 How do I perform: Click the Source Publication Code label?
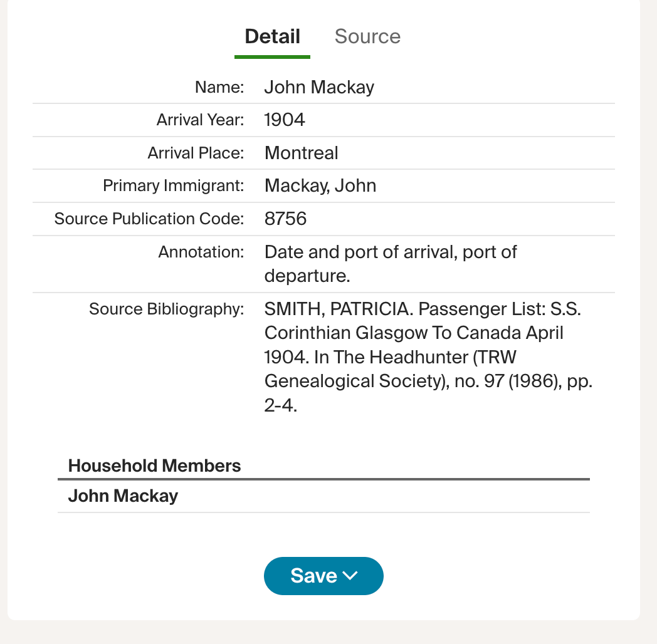point(149,219)
